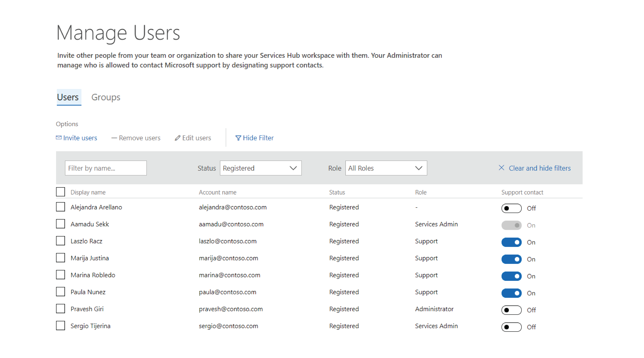
Task: Click the filter by name input field icon
Action: 106,168
